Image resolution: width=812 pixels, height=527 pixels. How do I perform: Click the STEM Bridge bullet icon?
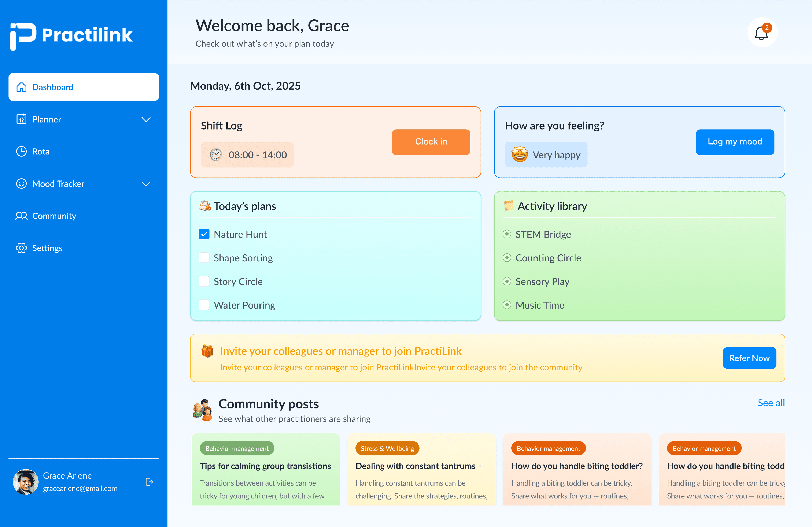(507, 234)
